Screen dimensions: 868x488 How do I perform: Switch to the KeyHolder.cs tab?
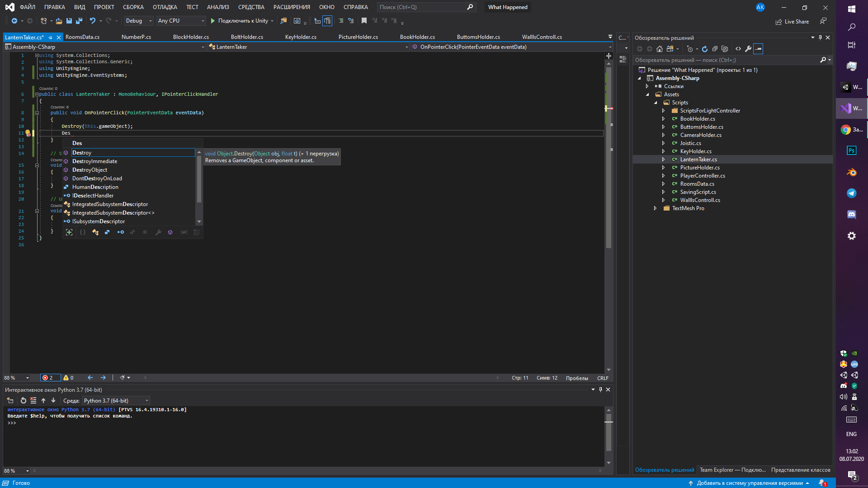(x=301, y=37)
